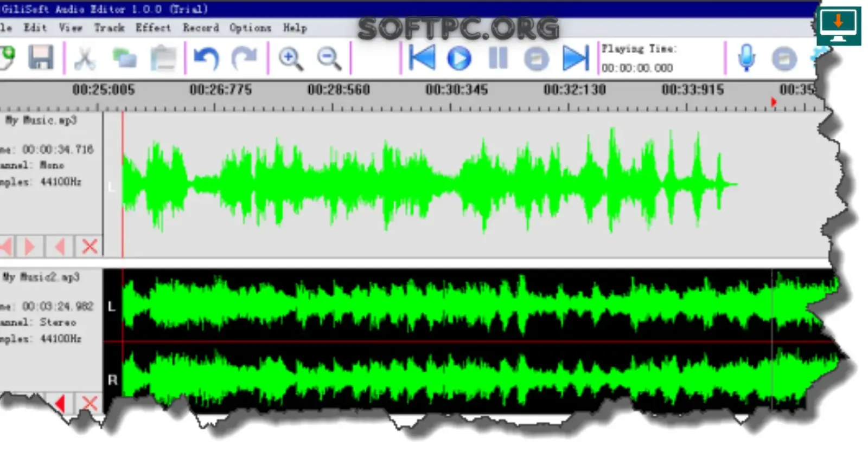The width and height of the screenshot is (868, 465).
Task: Save the project with the floppy disk icon
Action: (x=41, y=57)
